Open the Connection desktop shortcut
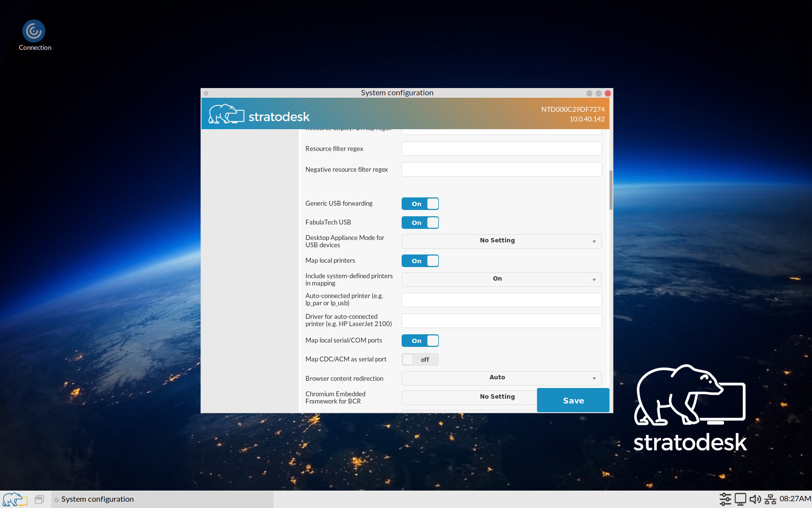Viewport: 812px width, 508px height. (34, 30)
